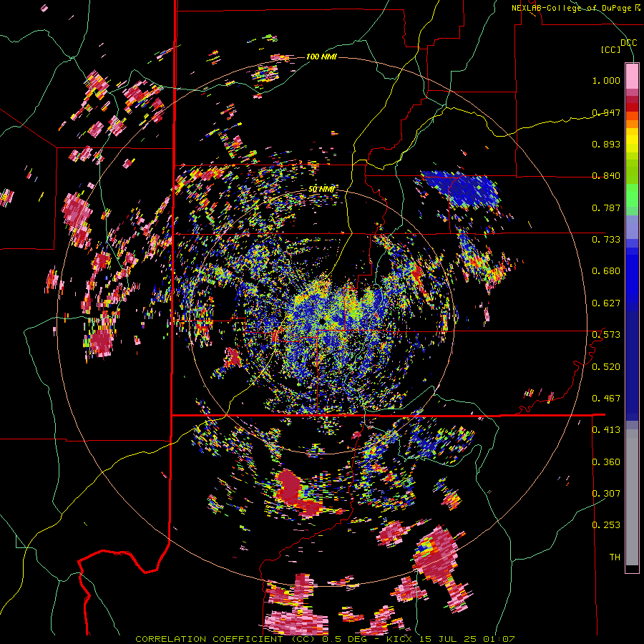Click the 0.360 legend value
644x644 pixels.
click(606, 462)
